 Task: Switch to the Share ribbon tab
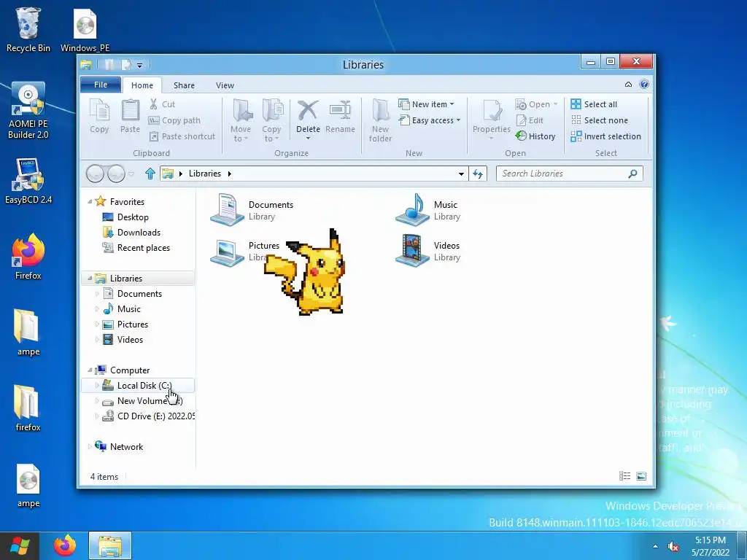click(184, 85)
